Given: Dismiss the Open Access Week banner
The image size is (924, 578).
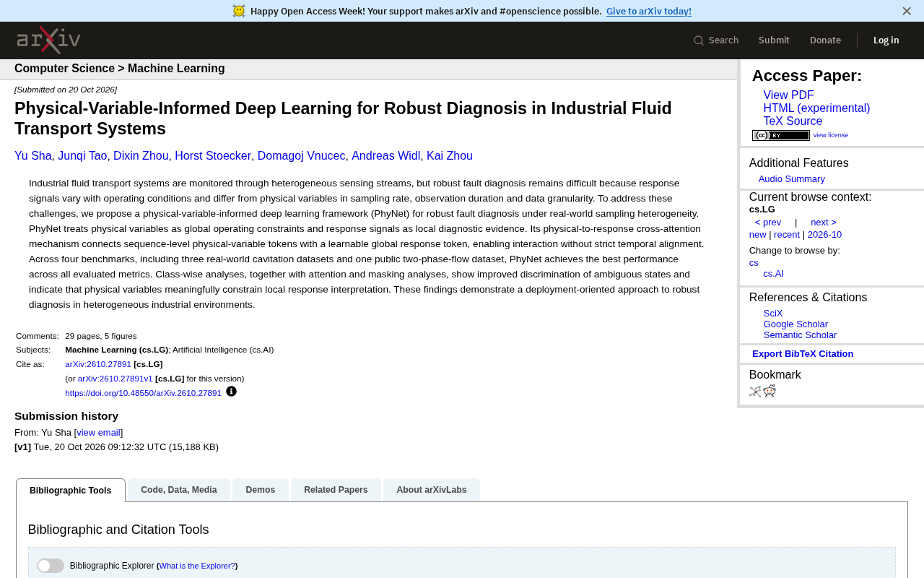Looking at the screenshot, I should point(907,11).
